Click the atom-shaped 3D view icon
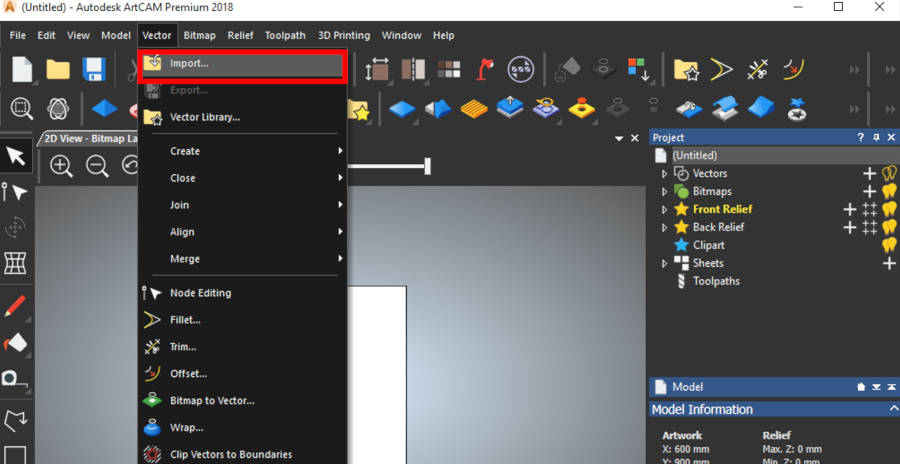900x464 pixels. coord(58,108)
